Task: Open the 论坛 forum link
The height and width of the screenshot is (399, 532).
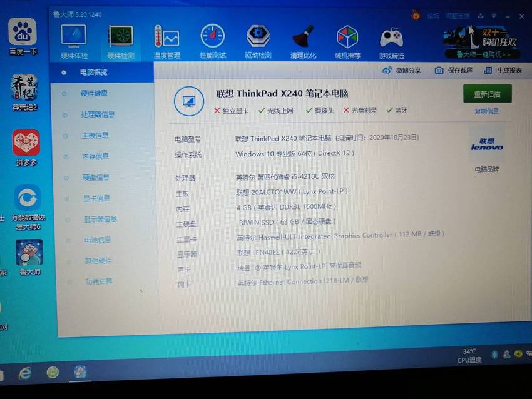Action: [x=433, y=16]
